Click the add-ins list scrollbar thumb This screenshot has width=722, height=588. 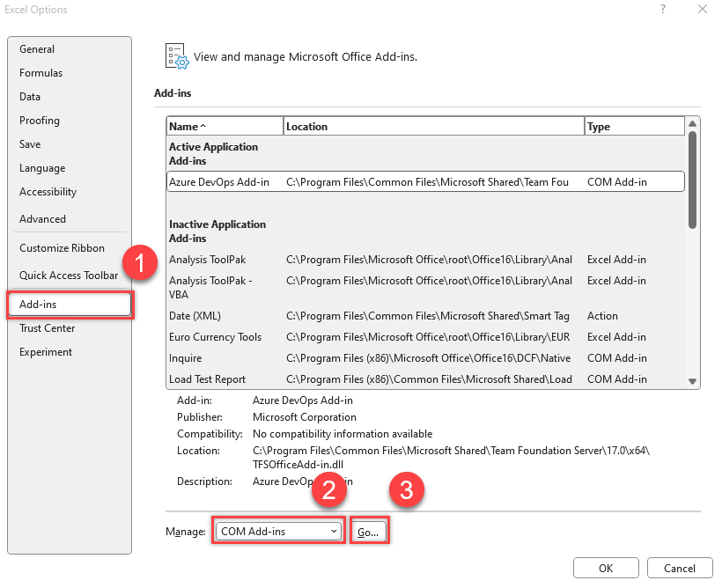692,180
